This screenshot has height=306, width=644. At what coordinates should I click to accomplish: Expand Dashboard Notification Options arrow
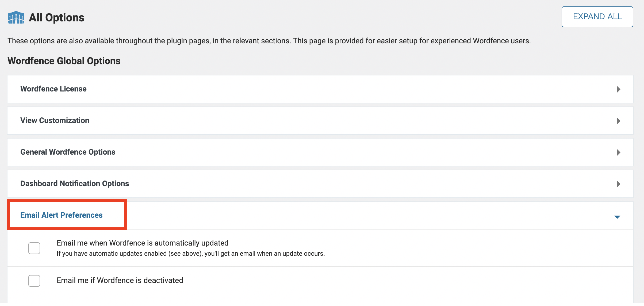point(618,184)
